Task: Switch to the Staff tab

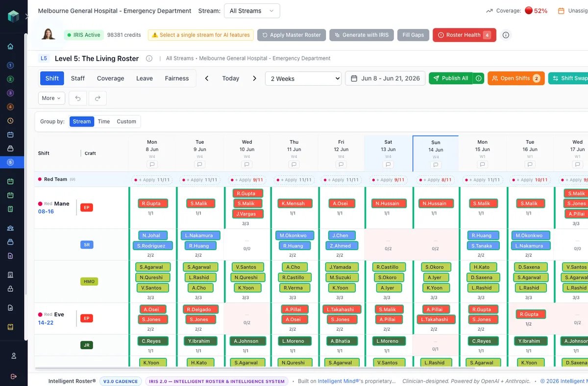Action: [x=78, y=78]
